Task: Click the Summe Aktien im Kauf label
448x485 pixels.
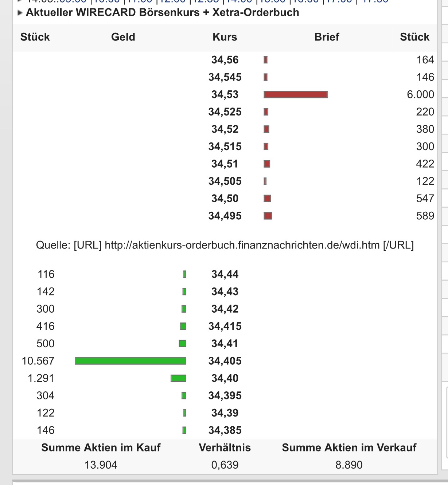Action: [102, 447]
